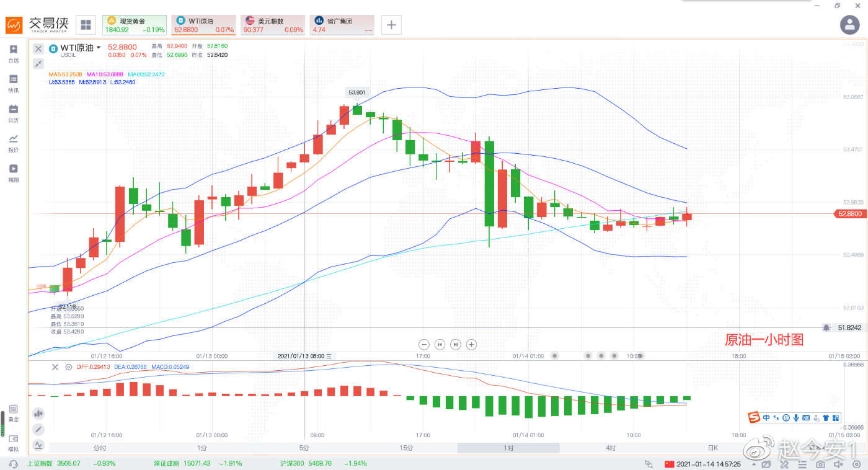Open the Sogou emoji smiley icon

pos(786,417)
